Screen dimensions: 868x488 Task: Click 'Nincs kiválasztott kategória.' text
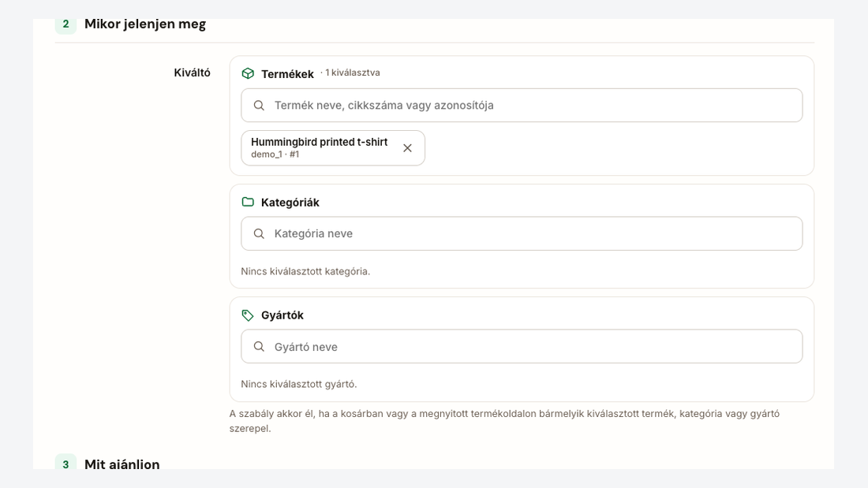[x=305, y=271]
